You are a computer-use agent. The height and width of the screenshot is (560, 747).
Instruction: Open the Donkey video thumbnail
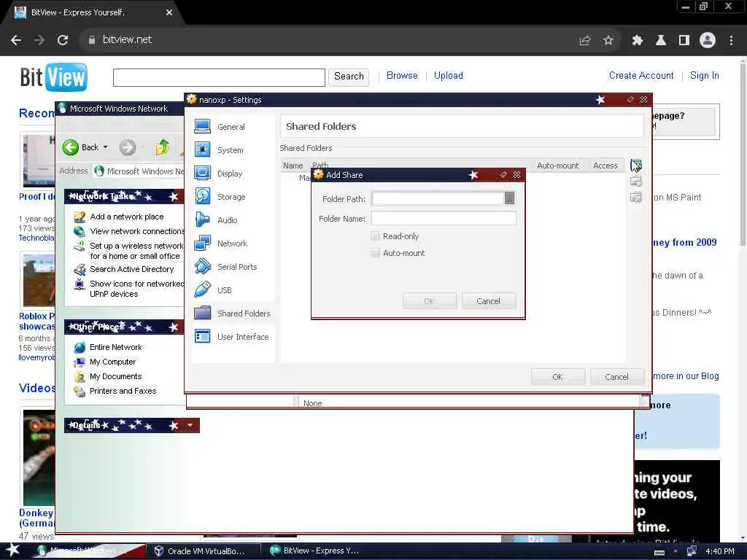[x=39, y=457]
